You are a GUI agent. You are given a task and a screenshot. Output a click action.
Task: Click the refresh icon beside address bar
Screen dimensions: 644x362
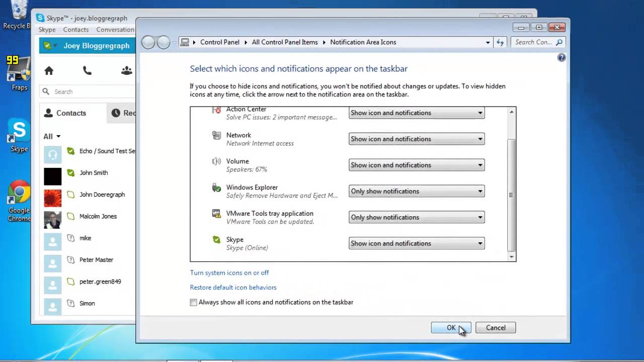(x=500, y=42)
